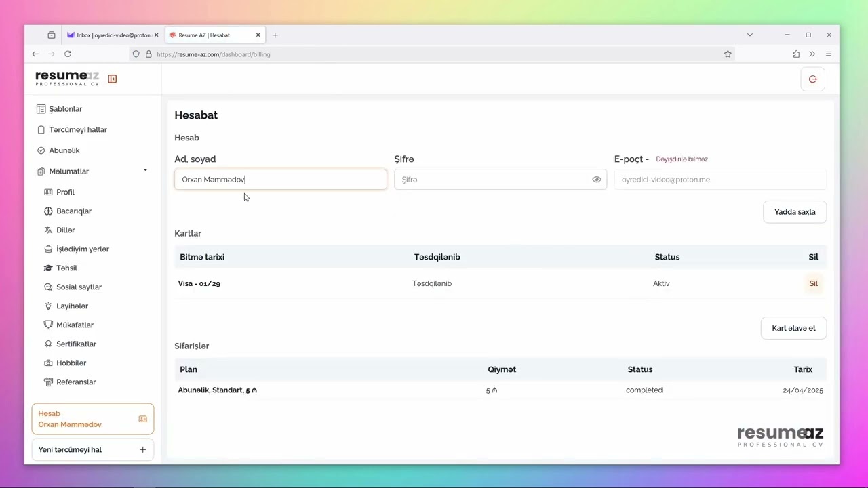Click Abunəlik, Standart order row text

click(217, 390)
